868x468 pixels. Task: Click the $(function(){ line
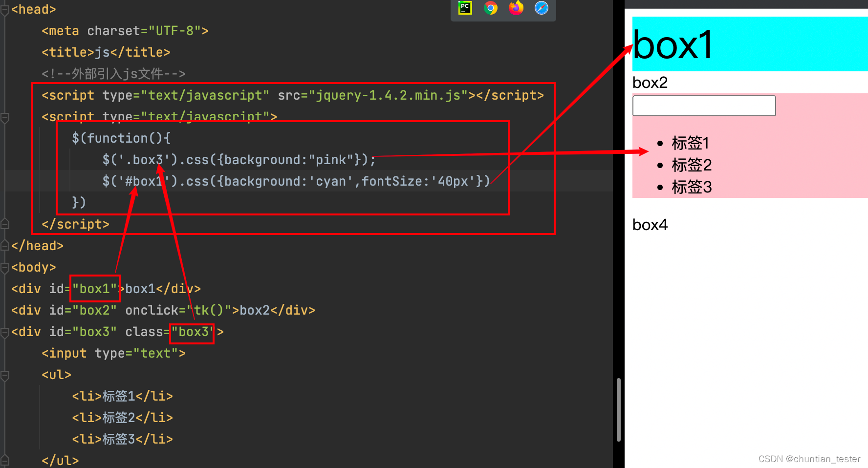coord(121,138)
